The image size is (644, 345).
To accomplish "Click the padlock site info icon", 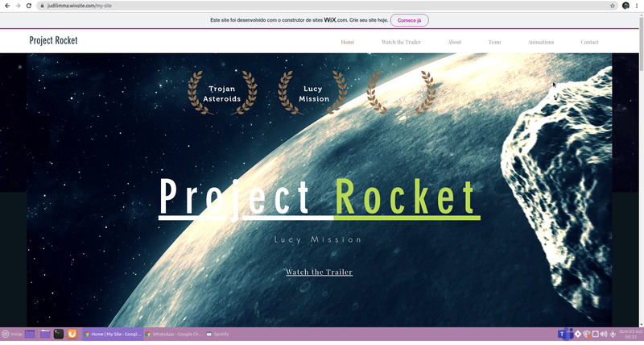I will [42, 6].
